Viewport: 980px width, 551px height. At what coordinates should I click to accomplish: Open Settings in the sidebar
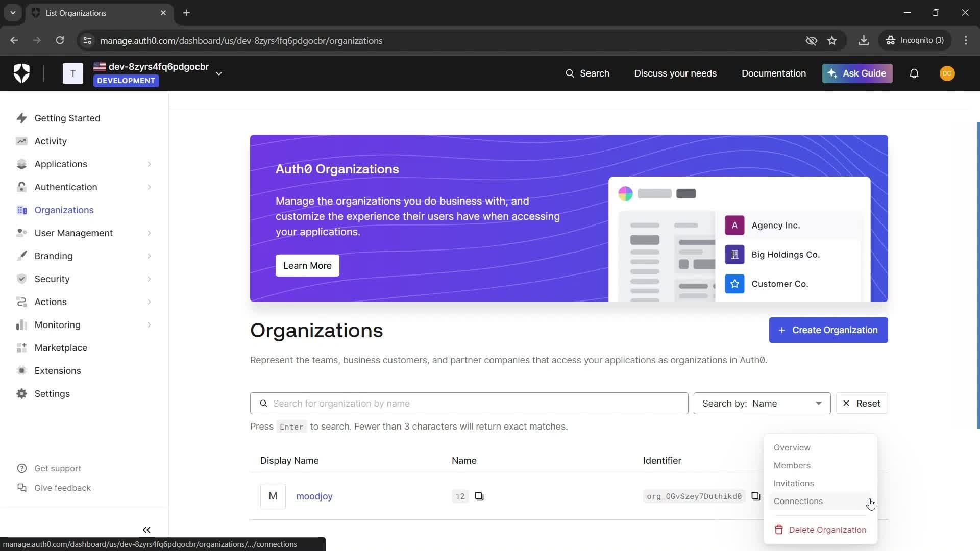52,394
